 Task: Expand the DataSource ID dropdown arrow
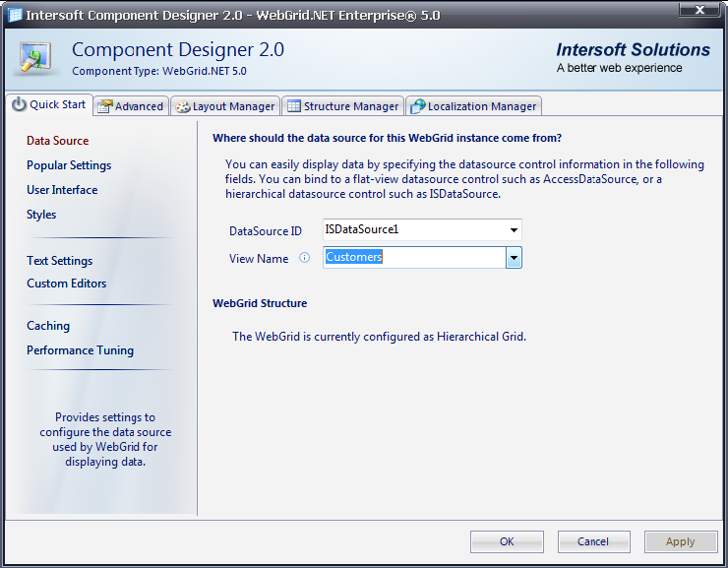pos(514,230)
